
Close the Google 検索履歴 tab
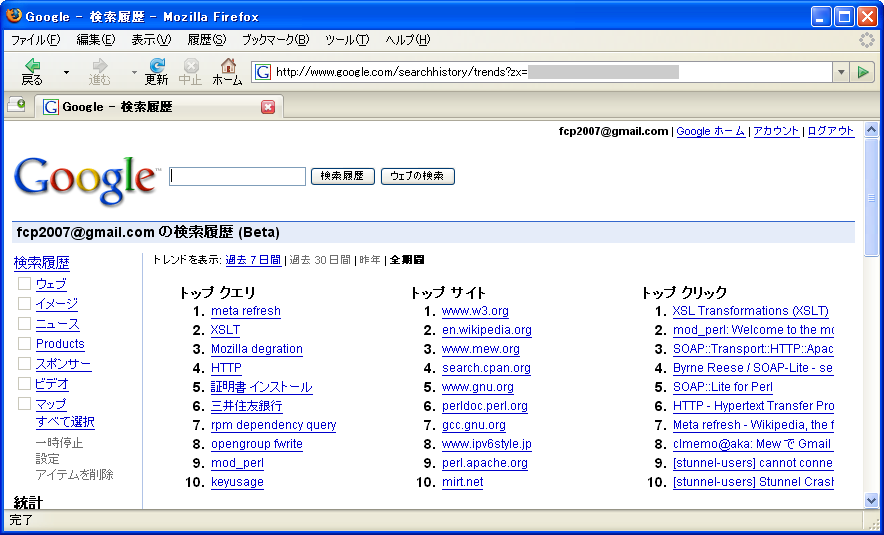click(x=268, y=107)
